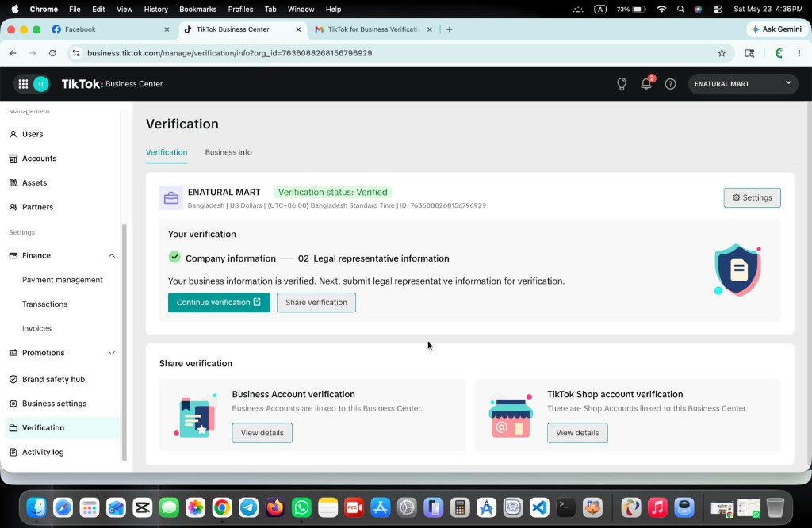
Task: Click Continue verification button
Action: pos(219,303)
